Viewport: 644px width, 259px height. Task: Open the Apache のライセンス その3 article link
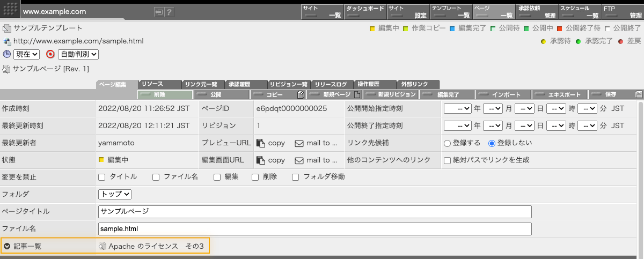pos(156,246)
